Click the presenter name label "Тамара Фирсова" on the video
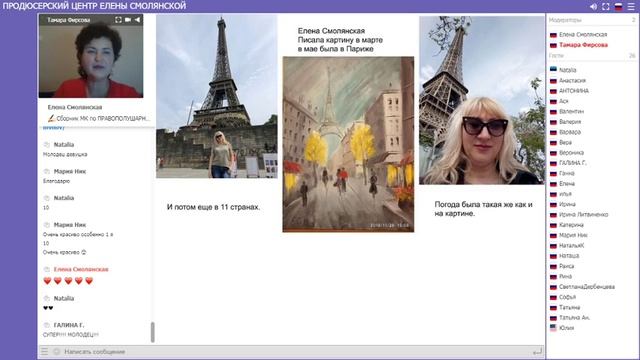 point(68,20)
